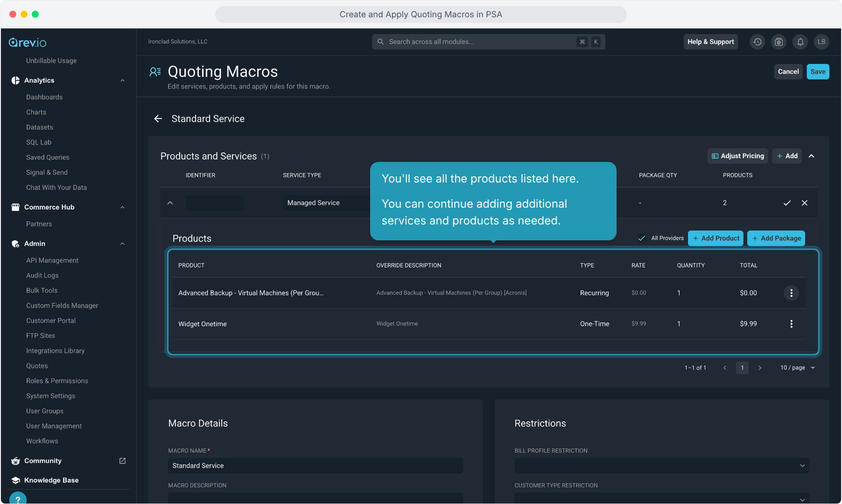Open SQL Lab in the sidebar
Viewport: 842px width, 504px height.
click(39, 142)
